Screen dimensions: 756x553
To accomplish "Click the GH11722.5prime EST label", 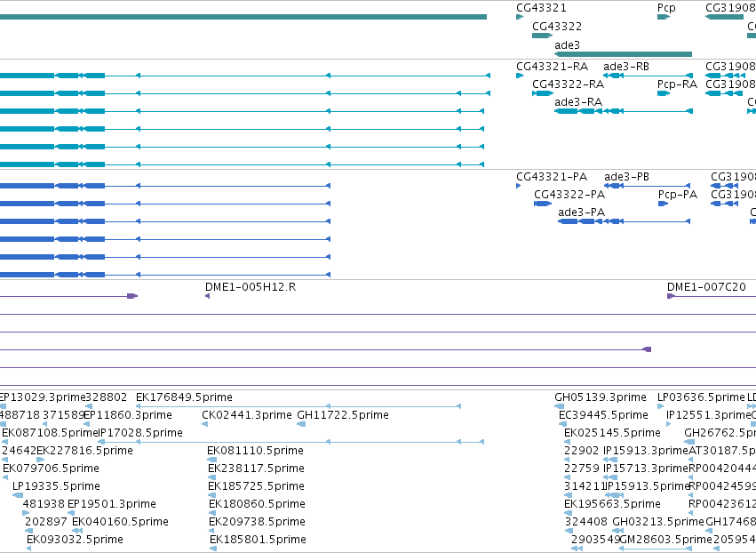I will (343, 415).
